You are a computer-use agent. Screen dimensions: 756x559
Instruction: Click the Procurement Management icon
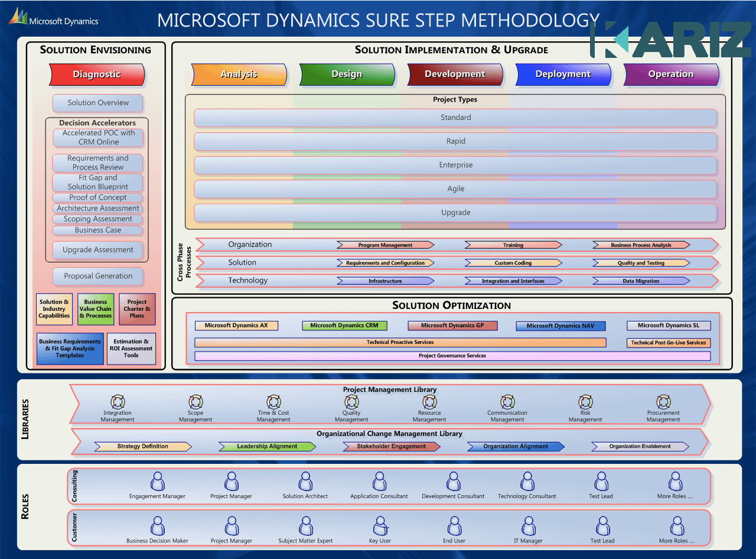point(663,402)
